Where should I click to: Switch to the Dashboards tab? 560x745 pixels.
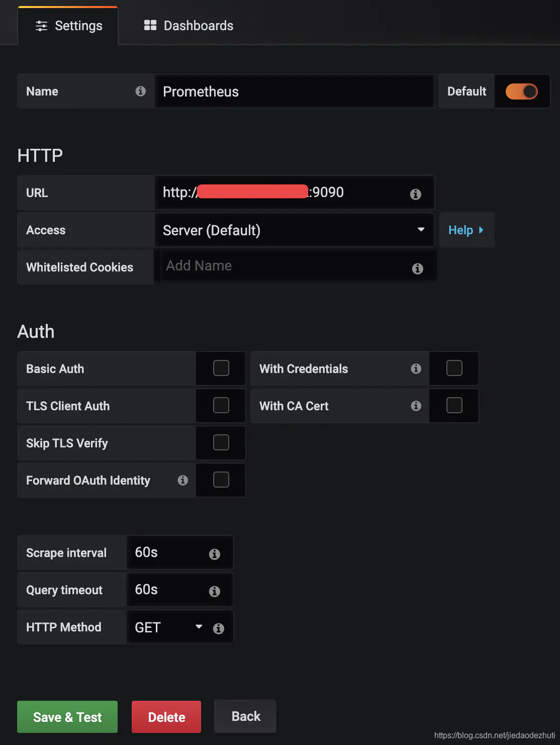coord(189,26)
